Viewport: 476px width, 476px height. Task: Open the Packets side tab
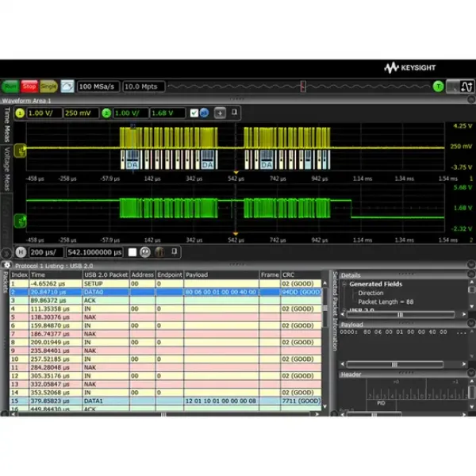pyautogui.click(x=6, y=282)
